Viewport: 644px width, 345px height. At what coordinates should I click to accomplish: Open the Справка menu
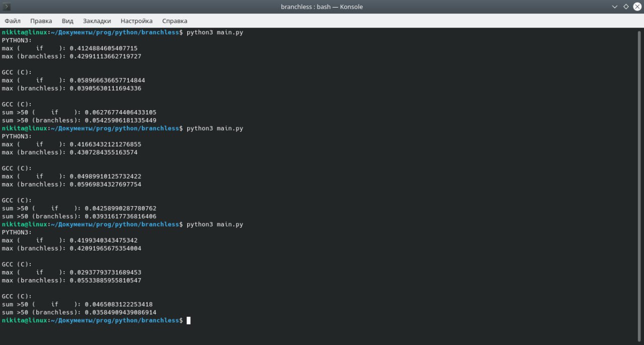click(x=175, y=21)
